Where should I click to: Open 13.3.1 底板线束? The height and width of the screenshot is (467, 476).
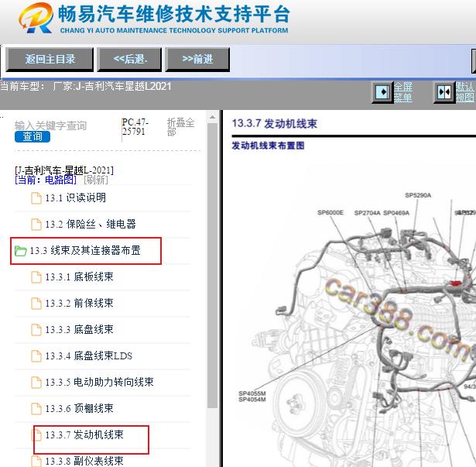pyautogui.click(x=79, y=276)
